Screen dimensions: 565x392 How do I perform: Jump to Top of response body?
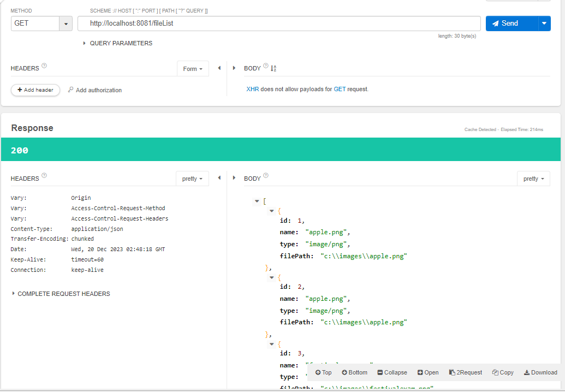tap(323, 372)
